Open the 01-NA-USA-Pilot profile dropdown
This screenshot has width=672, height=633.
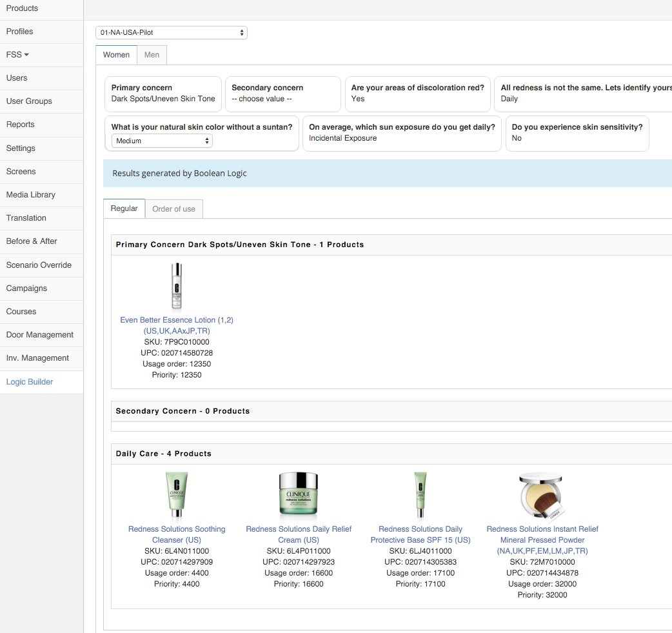(172, 32)
